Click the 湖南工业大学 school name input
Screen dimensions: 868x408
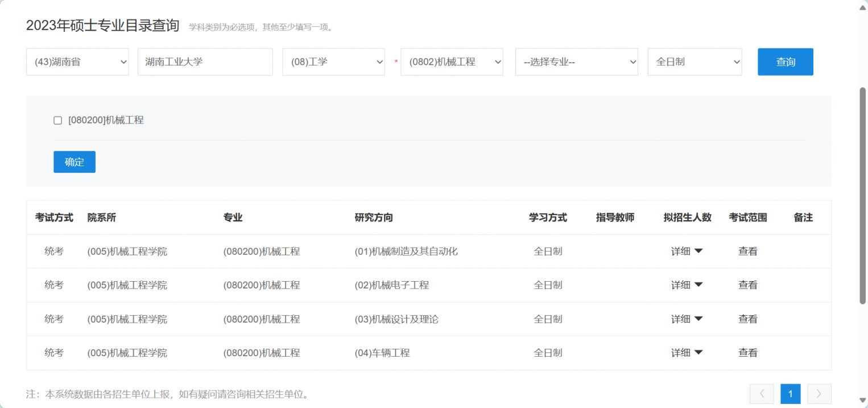click(x=205, y=61)
